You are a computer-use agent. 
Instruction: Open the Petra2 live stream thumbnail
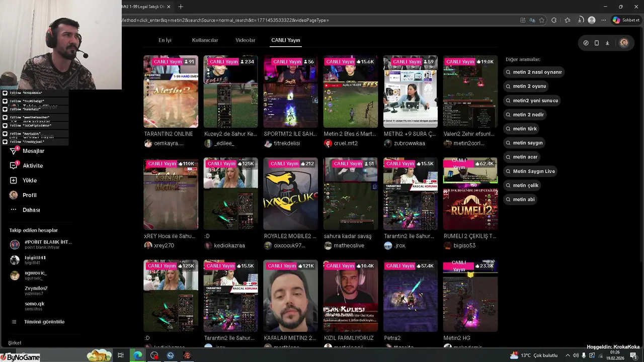click(411, 296)
